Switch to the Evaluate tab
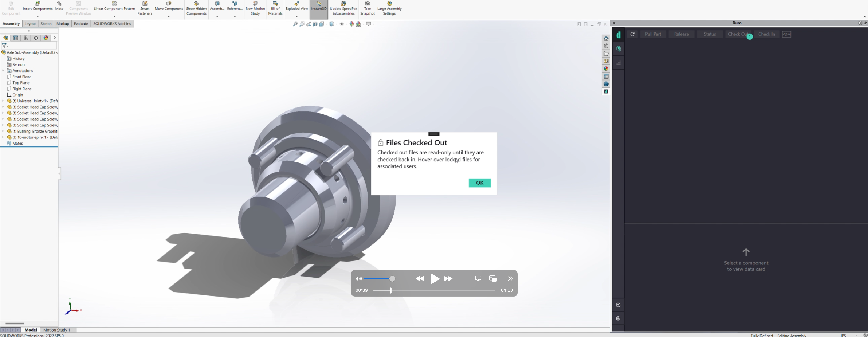 pos(81,24)
